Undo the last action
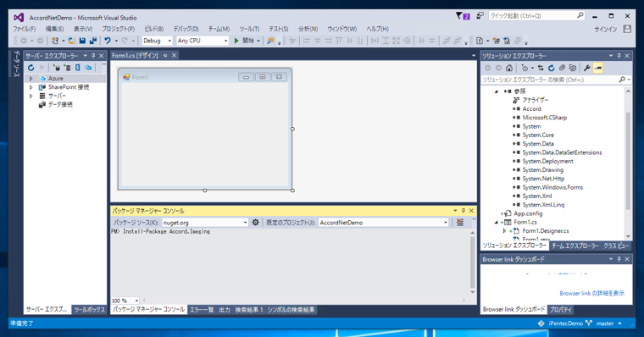 [108, 41]
